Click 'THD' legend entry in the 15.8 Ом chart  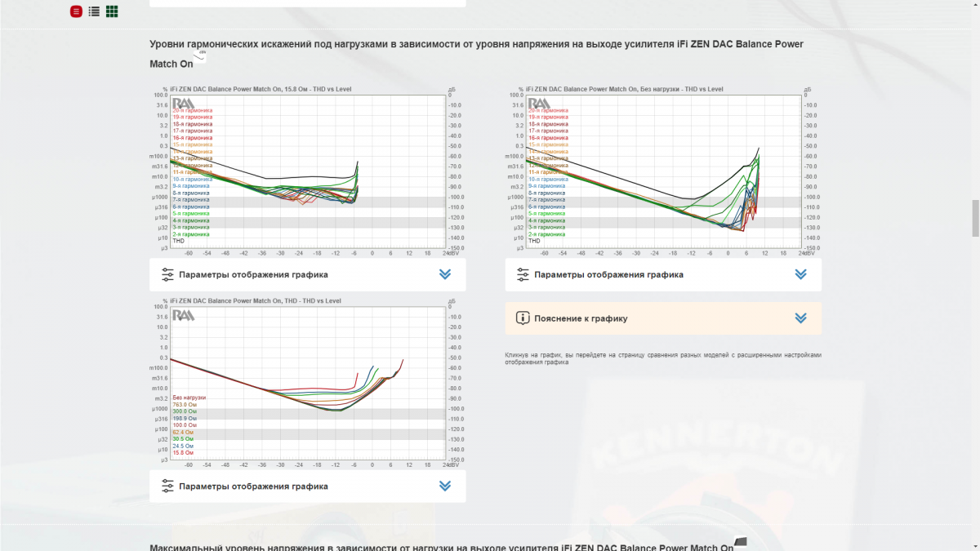178,242
